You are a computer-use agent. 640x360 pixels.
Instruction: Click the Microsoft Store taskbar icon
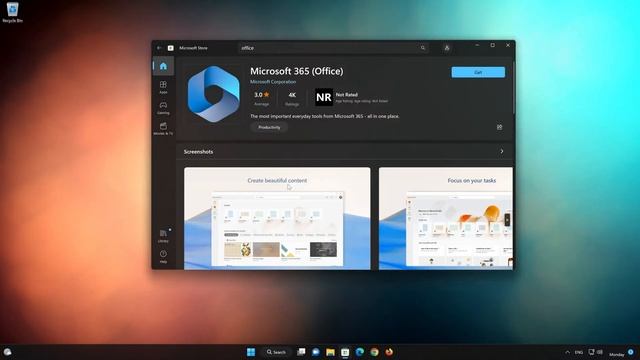(x=345, y=352)
